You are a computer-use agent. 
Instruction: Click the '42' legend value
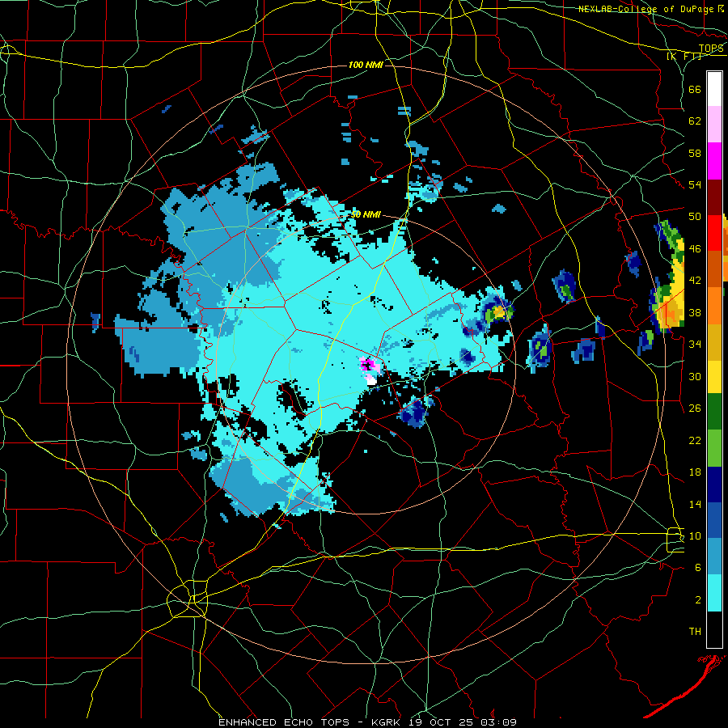tap(695, 281)
